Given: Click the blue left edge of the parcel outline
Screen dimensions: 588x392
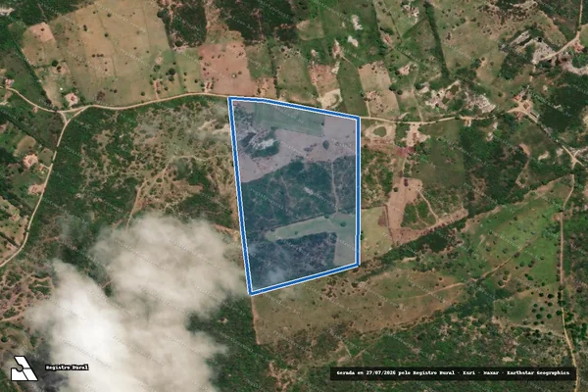Looking at the screenshot, I should click(x=240, y=195).
